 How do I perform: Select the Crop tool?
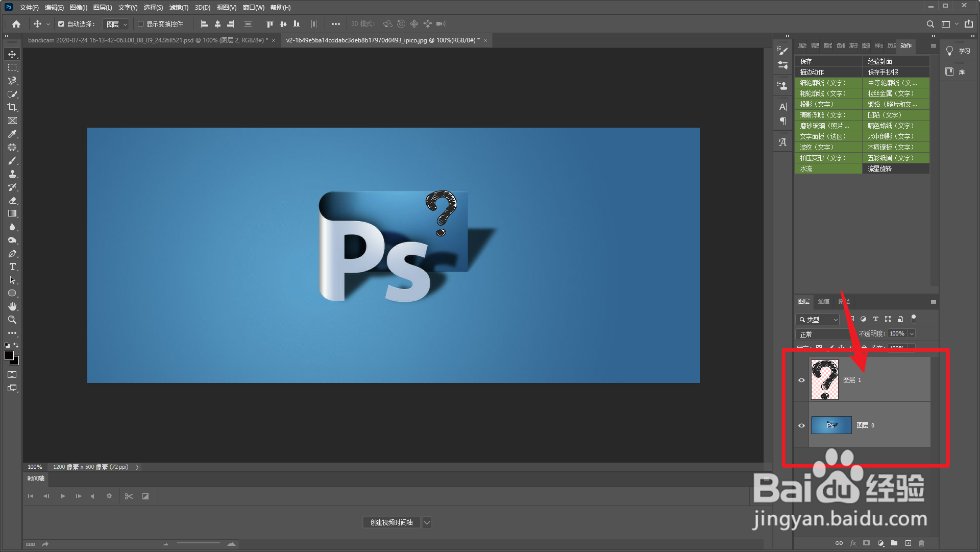12,107
